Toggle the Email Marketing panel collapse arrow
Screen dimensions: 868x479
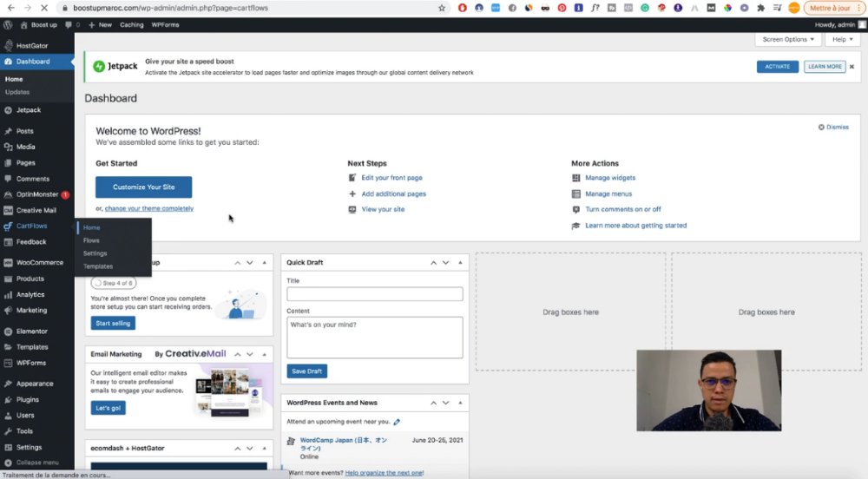pos(264,354)
